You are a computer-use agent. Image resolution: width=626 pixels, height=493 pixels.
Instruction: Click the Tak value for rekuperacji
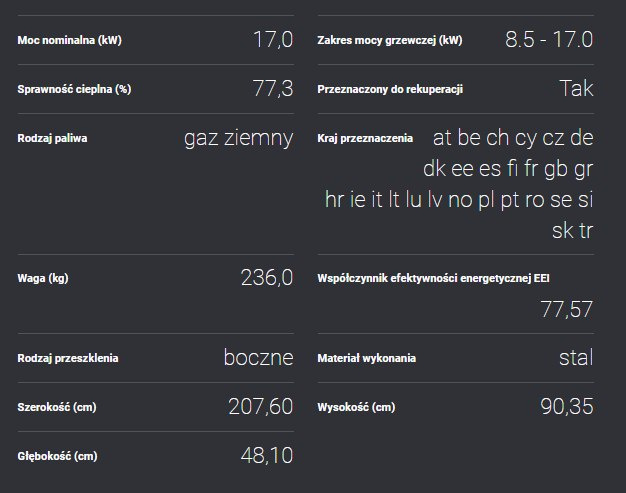[576, 88]
